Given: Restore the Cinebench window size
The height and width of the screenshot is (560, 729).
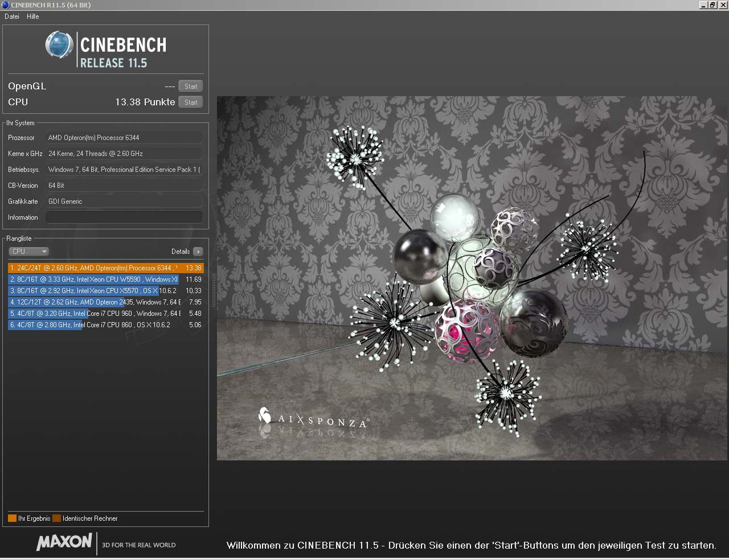Looking at the screenshot, I should [712, 5].
